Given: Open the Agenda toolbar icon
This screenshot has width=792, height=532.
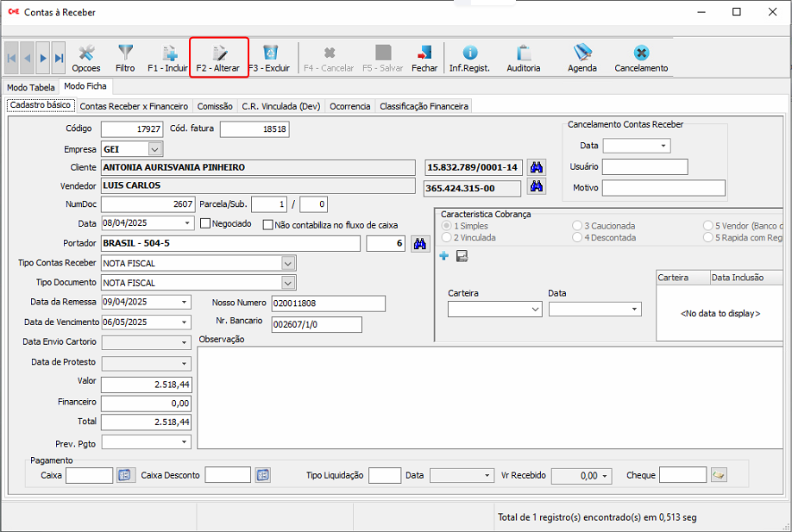Looking at the screenshot, I should click(582, 53).
